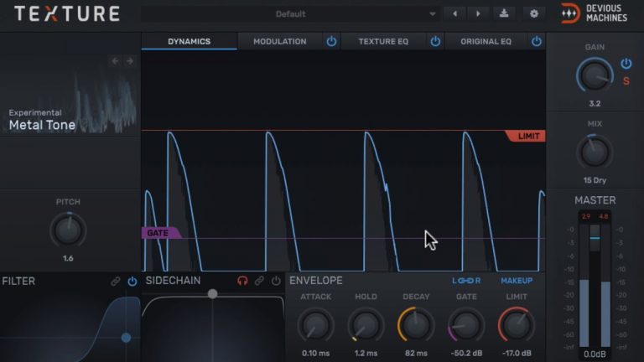
Task: Click the Devious Machines logo
Action: coord(594,13)
